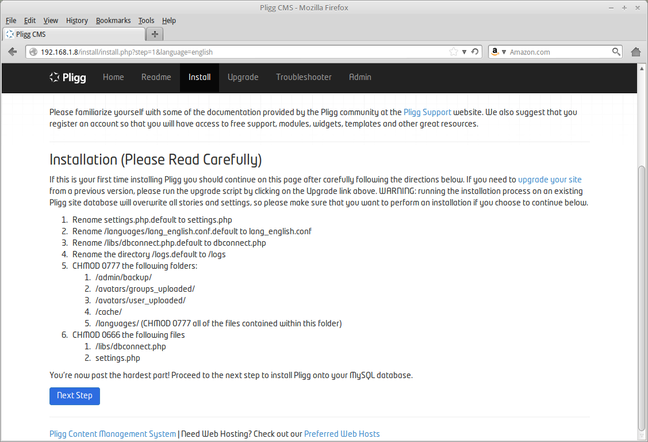
Task: Open the View menu
Action: (50, 21)
